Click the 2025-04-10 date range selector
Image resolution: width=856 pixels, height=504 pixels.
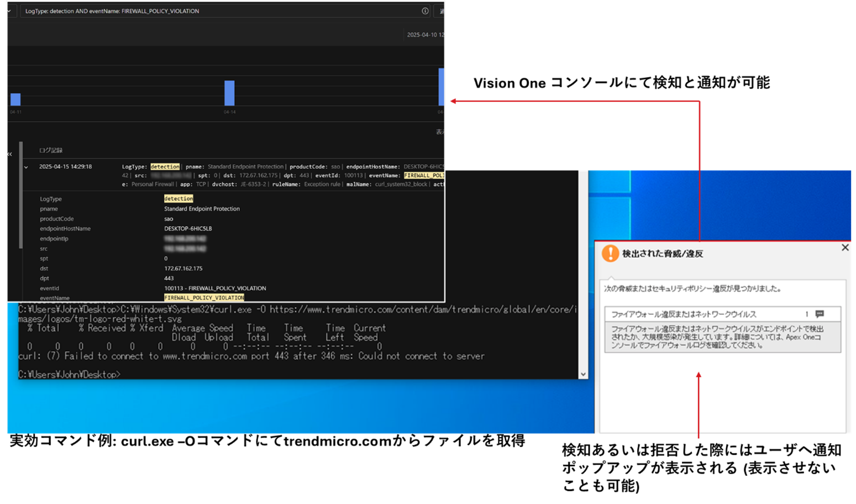pyautogui.click(x=424, y=35)
